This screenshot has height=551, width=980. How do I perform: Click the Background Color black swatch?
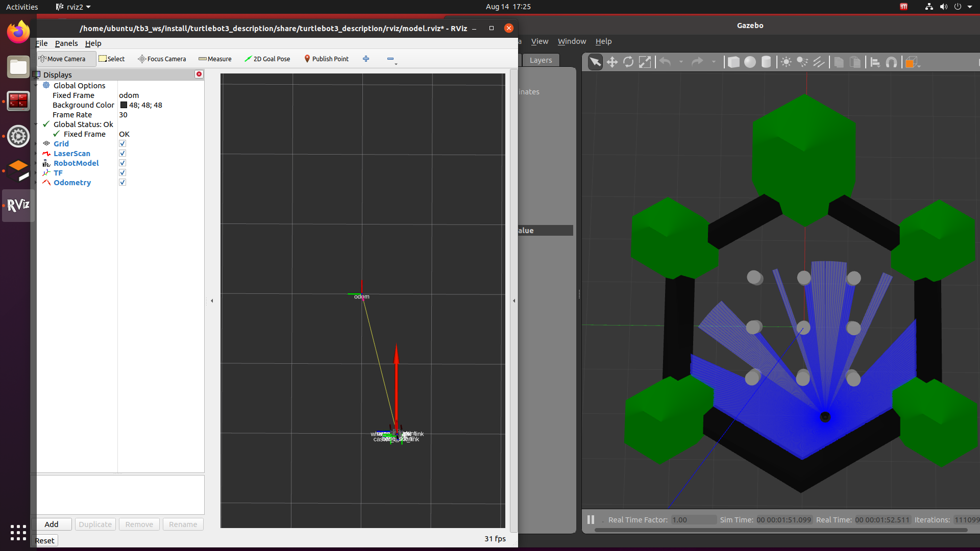pyautogui.click(x=124, y=105)
